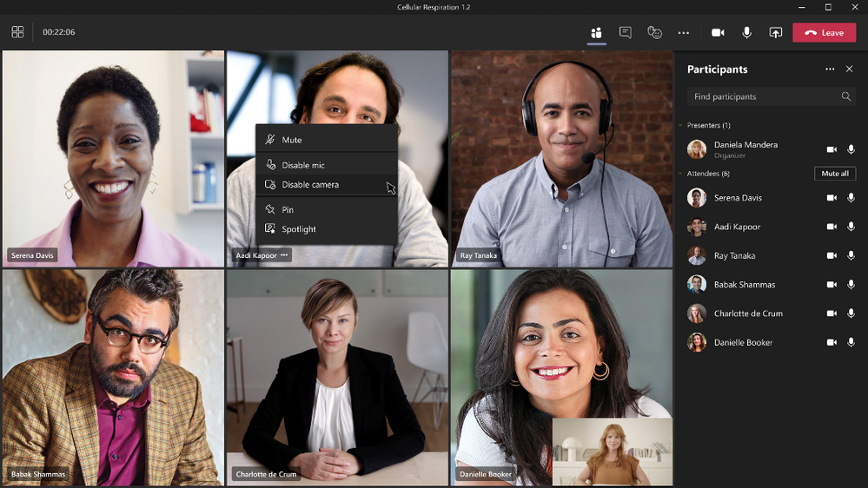Collapse the Attendees section
Screen dimensions: 868x488
[680, 173]
